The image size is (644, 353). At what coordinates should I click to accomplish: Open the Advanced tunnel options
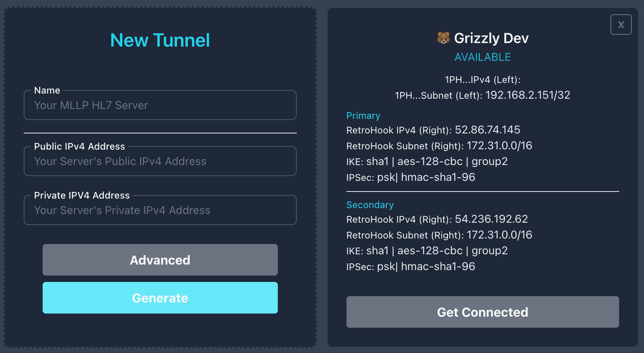pos(160,260)
